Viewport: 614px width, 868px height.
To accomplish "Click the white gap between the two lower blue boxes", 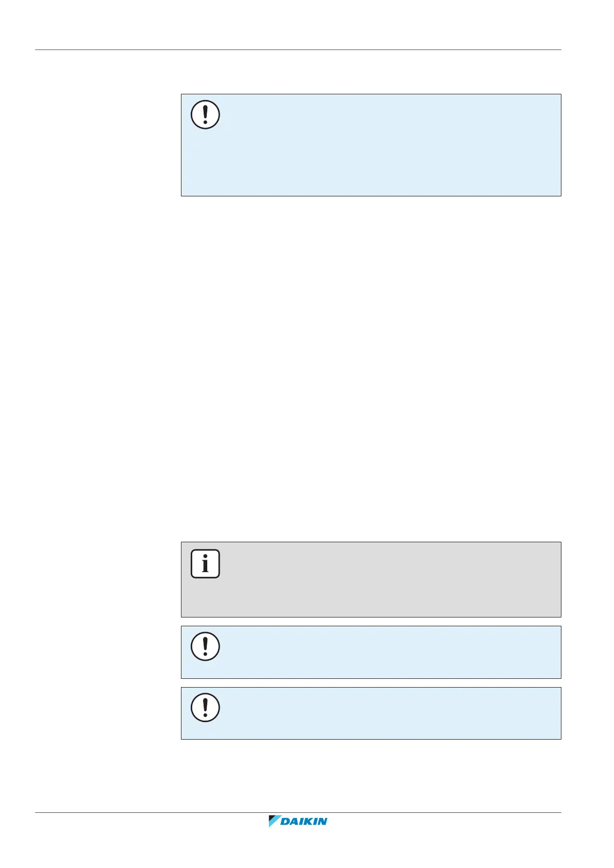I will coord(370,683).
